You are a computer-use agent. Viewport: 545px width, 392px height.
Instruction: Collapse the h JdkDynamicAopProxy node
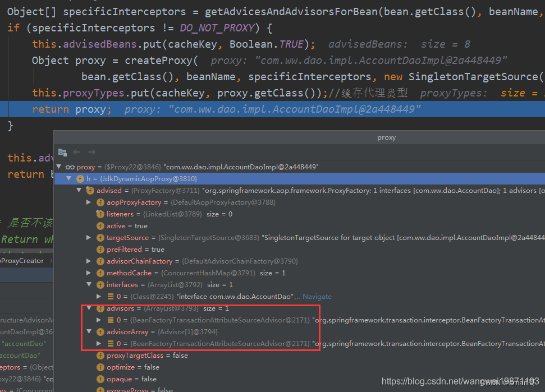point(69,178)
